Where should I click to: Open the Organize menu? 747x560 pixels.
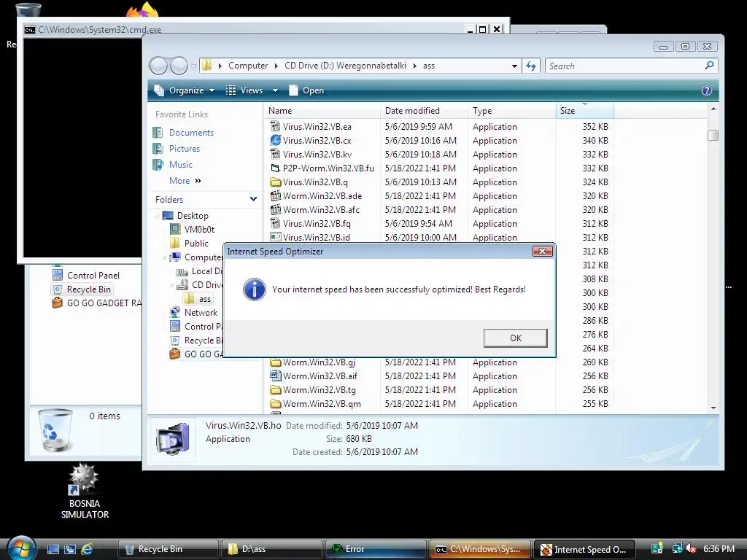(x=185, y=90)
